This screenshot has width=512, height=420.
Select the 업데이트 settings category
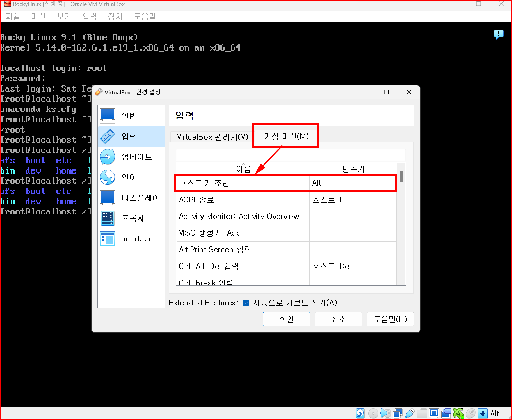pyautogui.click(x=131, y=157)
